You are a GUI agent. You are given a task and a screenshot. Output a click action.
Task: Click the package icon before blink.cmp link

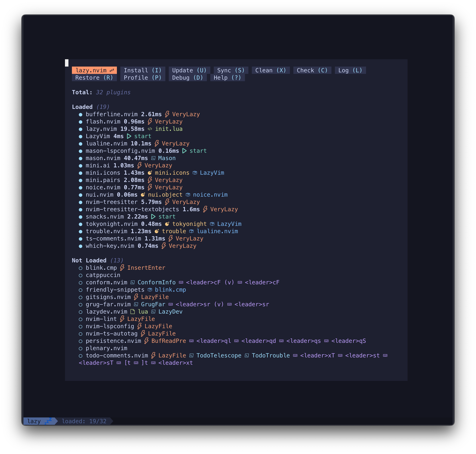(150, 290)
